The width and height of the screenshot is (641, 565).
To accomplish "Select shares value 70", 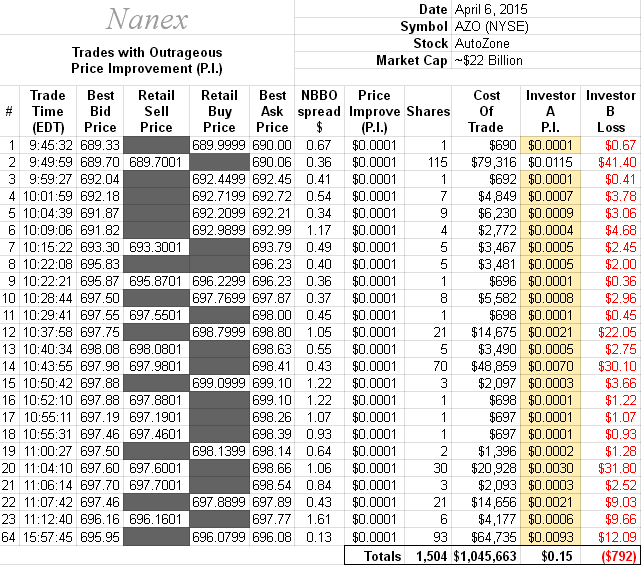I will (x=440, y=366).
